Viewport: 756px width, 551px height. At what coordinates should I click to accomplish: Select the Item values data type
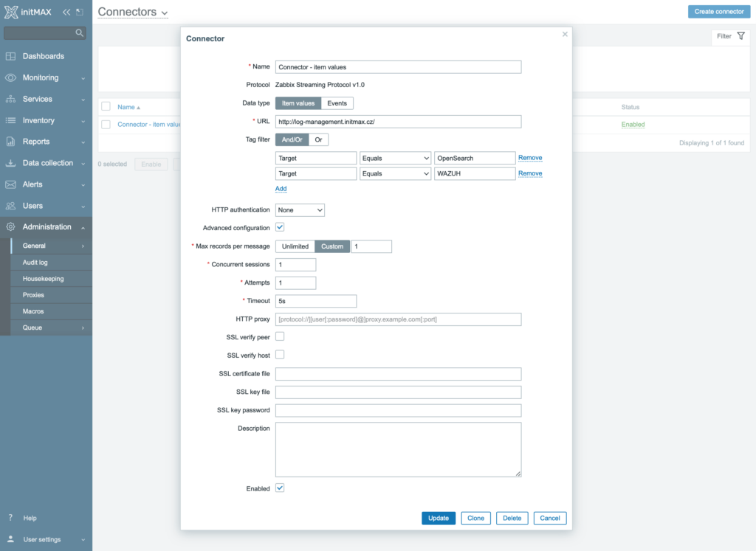298,103
